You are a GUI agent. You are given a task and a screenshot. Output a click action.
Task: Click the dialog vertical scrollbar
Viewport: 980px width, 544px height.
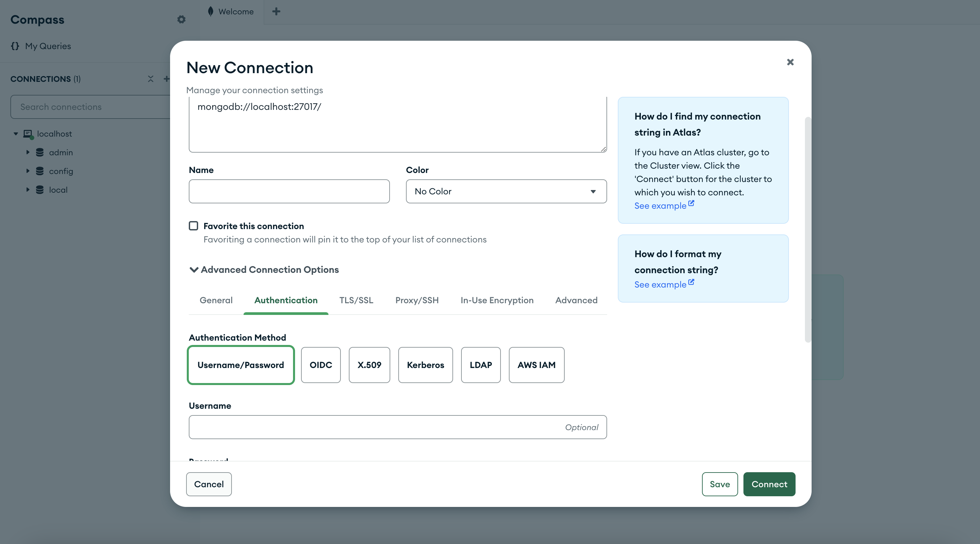click(808, 230)
